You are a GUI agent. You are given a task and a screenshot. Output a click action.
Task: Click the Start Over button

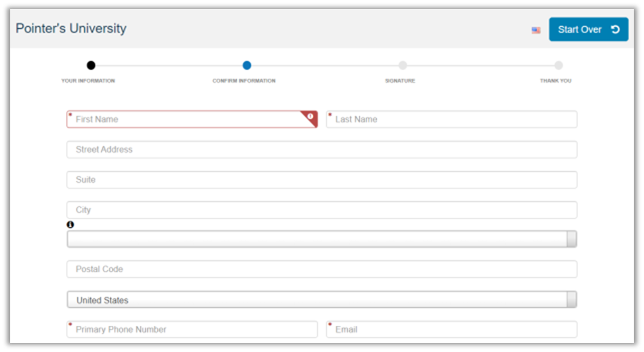pos(588,29)
